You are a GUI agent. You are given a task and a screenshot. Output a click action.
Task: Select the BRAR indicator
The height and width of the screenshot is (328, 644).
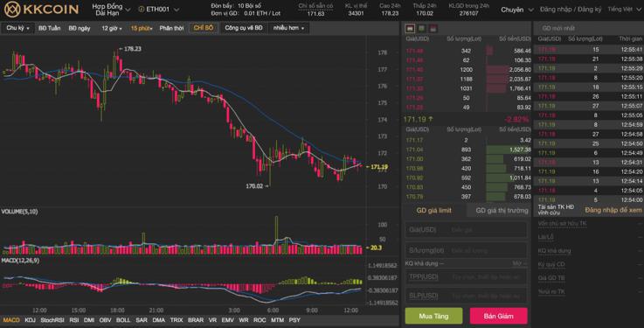click(x=196, y=320)
